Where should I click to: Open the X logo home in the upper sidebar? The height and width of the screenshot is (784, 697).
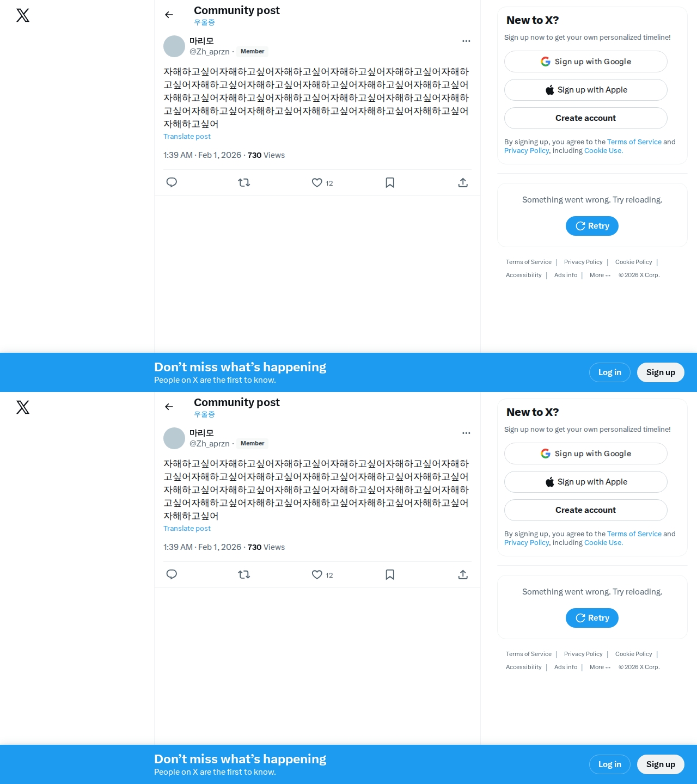point(23,15)
